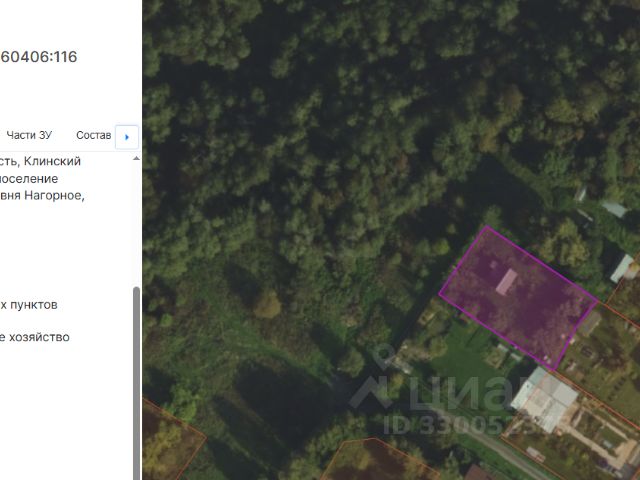This screenshot has height=480, width=640.
Task: Click the info panel scrollbar up arrow
Action: pos(136,158)
